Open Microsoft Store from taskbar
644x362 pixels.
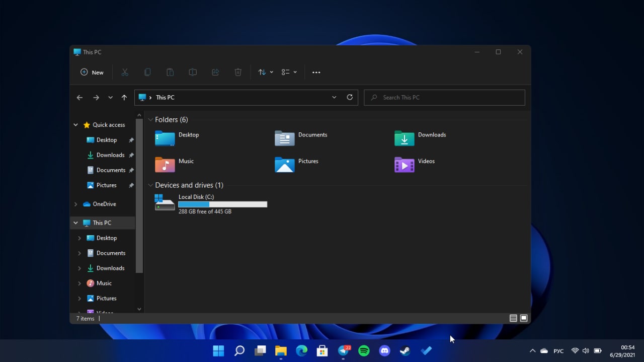(322, 351)
